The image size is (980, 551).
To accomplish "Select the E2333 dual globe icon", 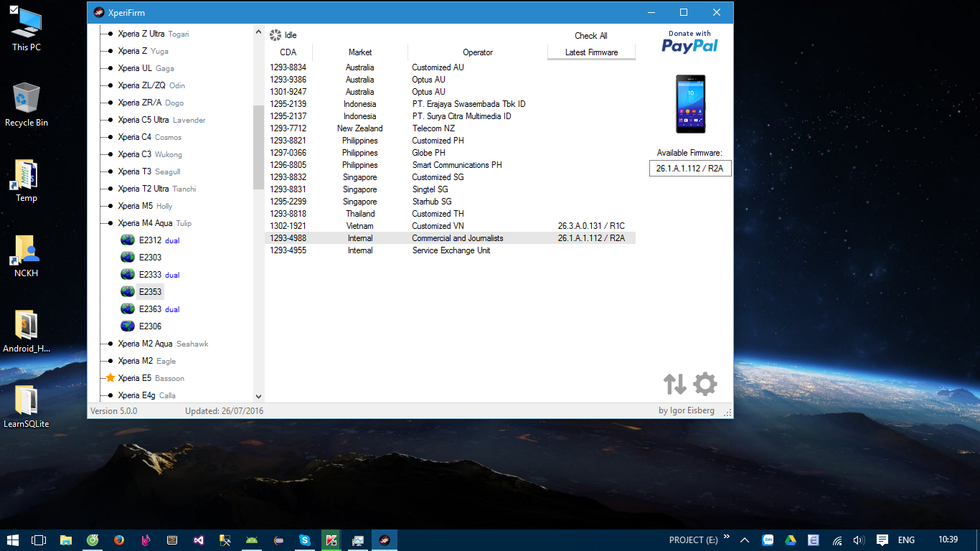I will 128,274.
